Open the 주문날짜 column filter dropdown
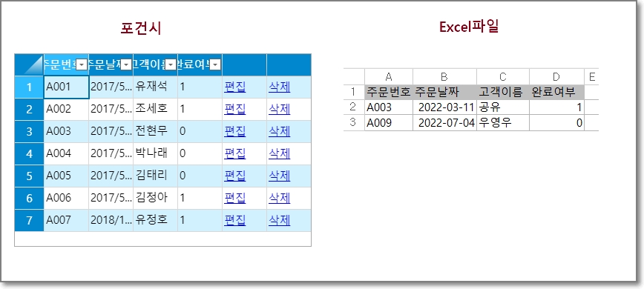Viewport: 644px width, 289px height. coord(126,64)
